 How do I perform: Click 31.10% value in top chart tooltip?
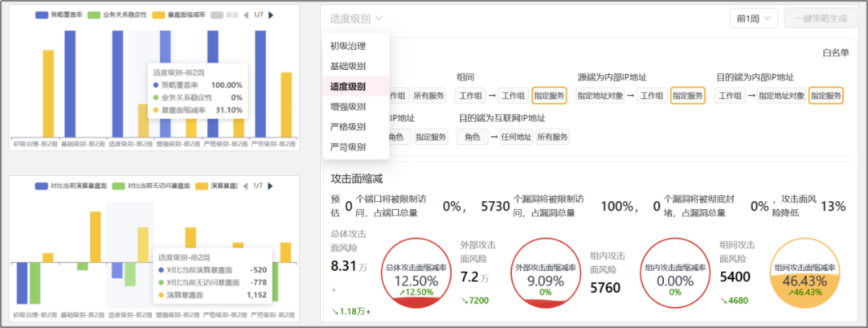click(228, 109)
